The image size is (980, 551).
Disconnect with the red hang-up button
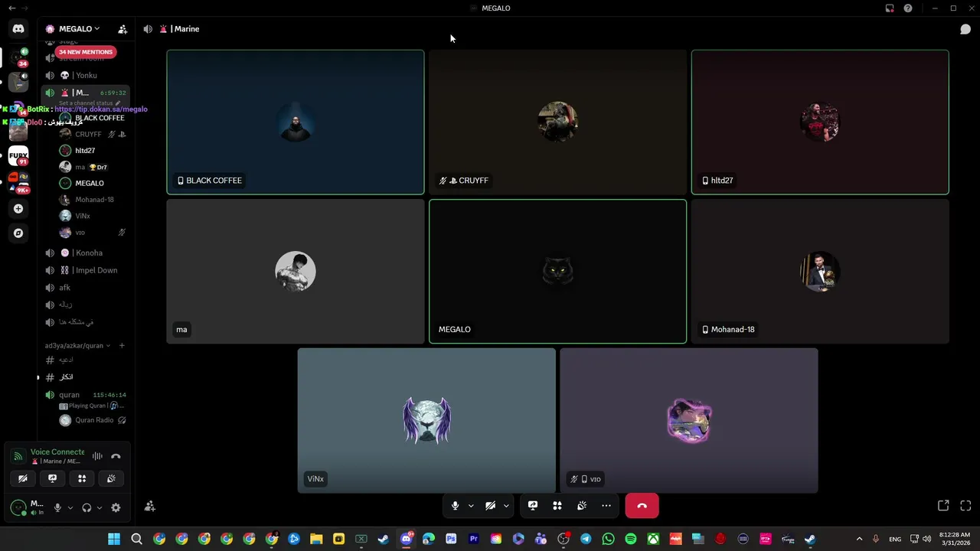[x=642, y=506]
